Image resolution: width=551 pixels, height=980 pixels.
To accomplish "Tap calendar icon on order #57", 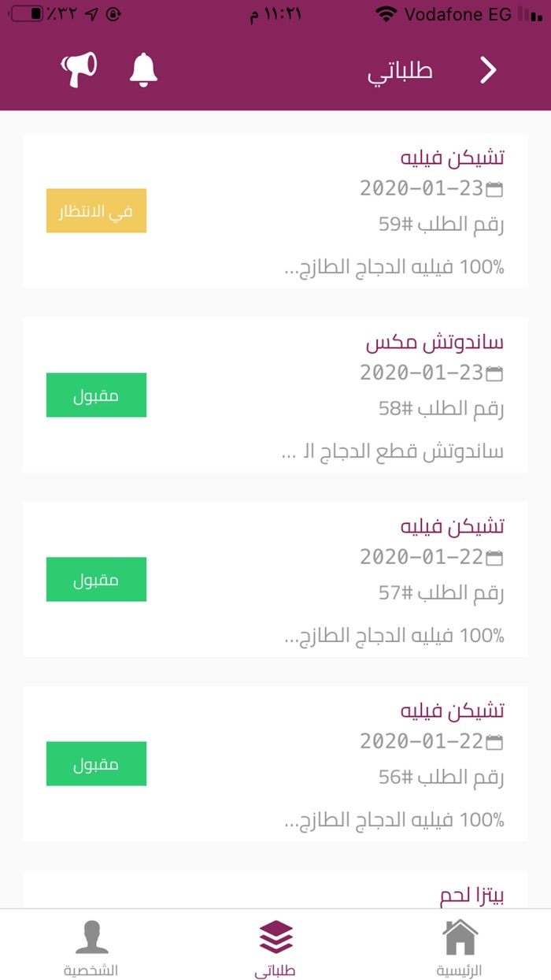I will coord(495,557).
